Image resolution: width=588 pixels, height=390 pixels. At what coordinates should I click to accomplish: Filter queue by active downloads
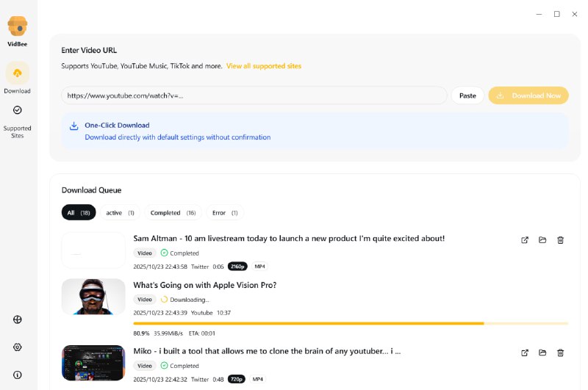pos(120,213)
